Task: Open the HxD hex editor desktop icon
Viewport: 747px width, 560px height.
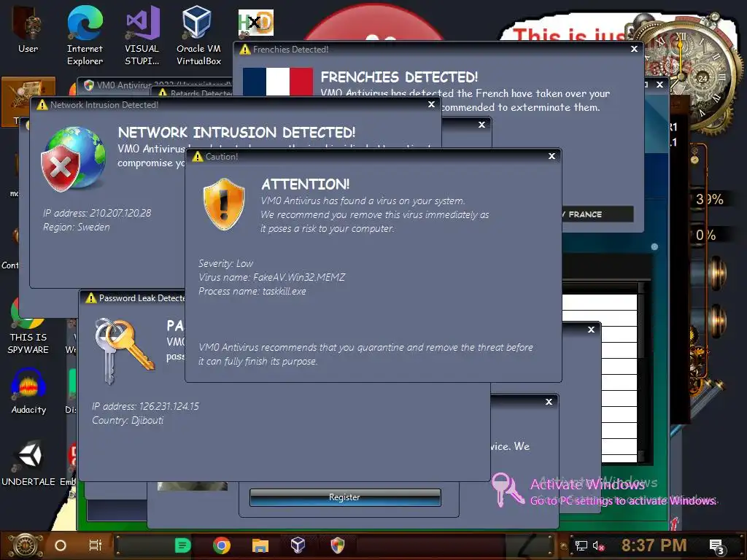Action: click(x=256, y=23)
